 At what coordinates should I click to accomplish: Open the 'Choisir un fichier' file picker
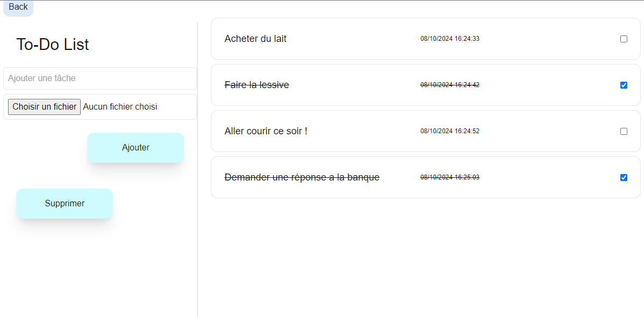tap(45, 107)
